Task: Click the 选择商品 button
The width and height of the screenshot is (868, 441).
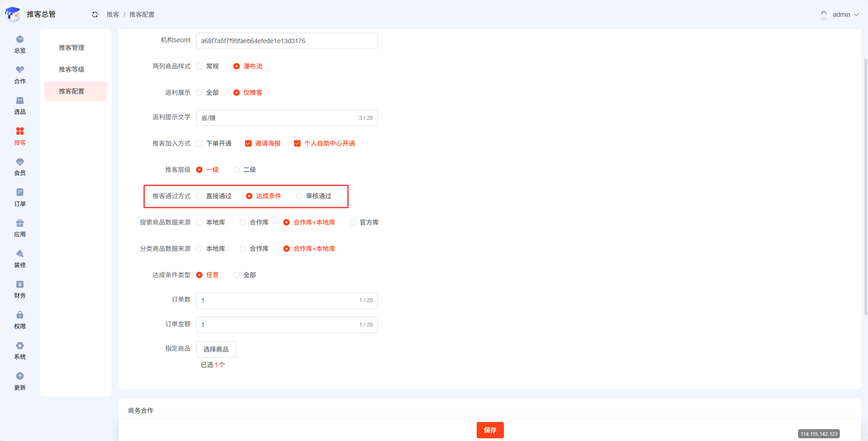Action: click(216, 349)
